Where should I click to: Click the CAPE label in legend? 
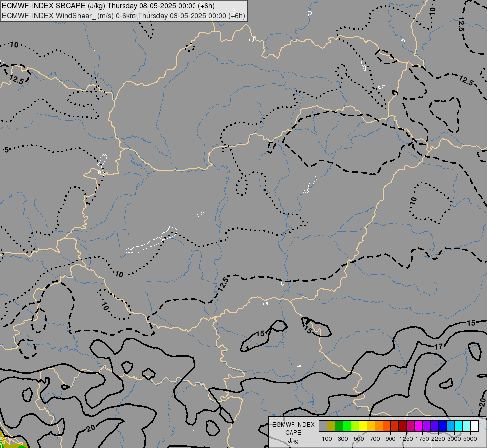tap(293, 433)
